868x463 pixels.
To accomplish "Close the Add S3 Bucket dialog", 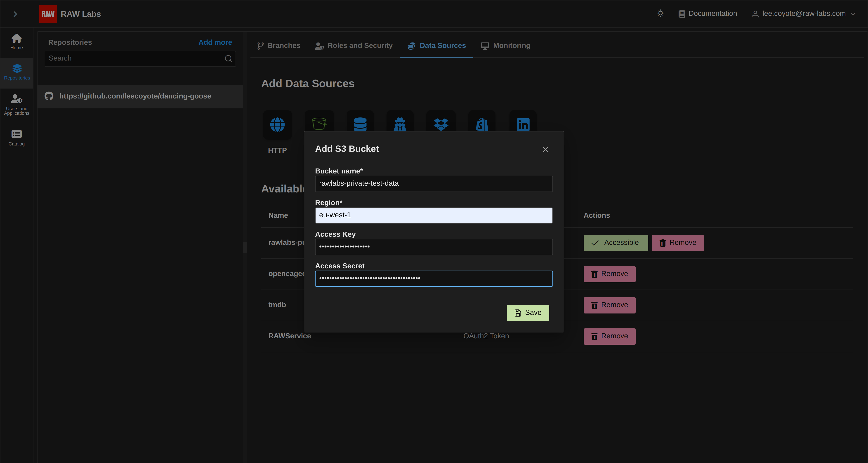I will tap(545, 150).
